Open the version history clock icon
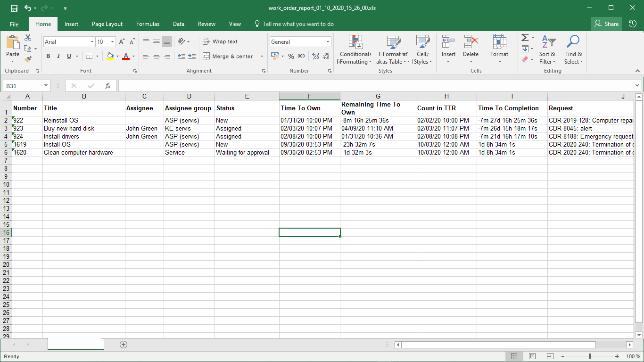The height and width of the screenshot is (362, 644). [x=632, y=24]
